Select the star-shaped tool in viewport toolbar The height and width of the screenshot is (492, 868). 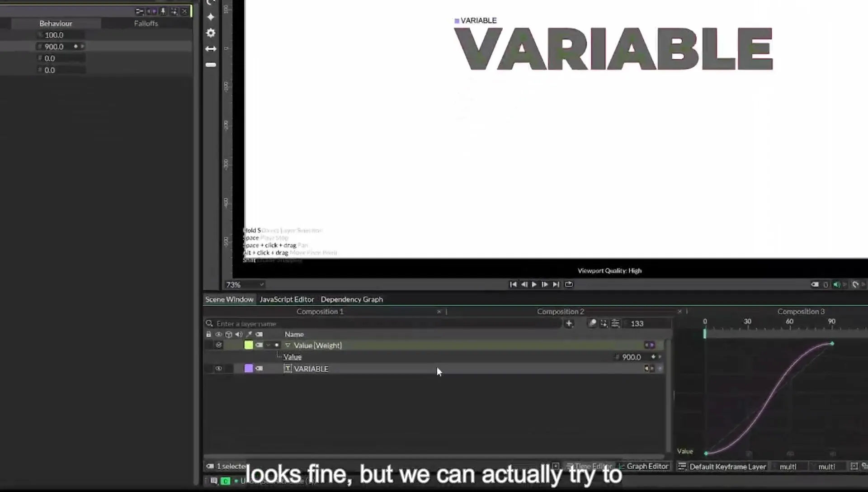[211, 17]
